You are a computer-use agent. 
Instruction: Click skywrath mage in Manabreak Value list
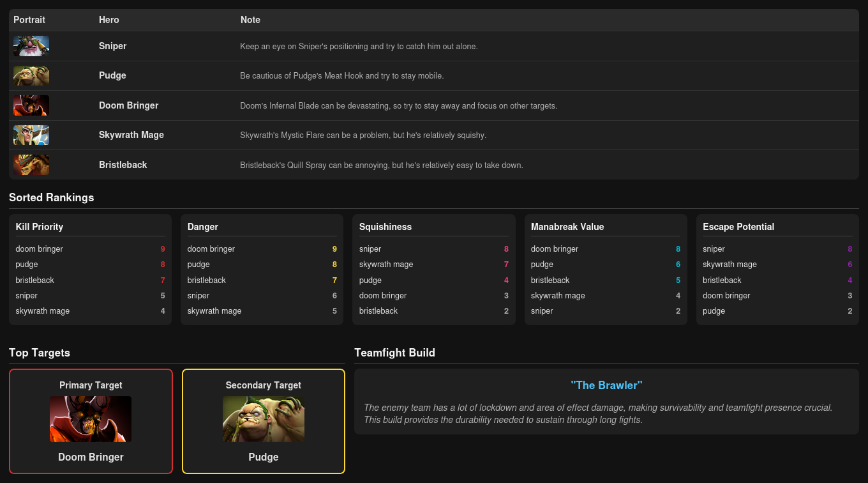(x=558, y=296)
